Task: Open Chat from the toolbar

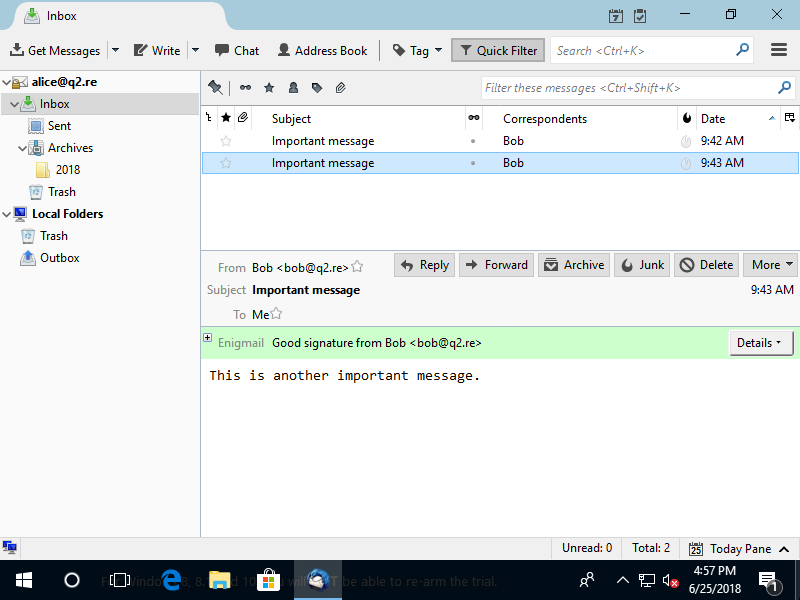Action: (236, 50)
